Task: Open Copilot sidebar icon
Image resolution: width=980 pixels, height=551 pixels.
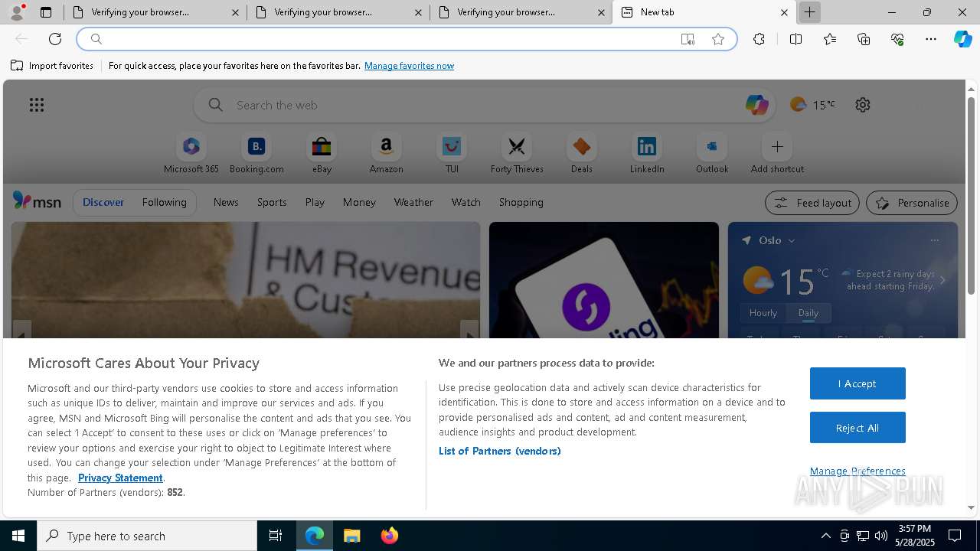Action: click(x=962, y=39)
